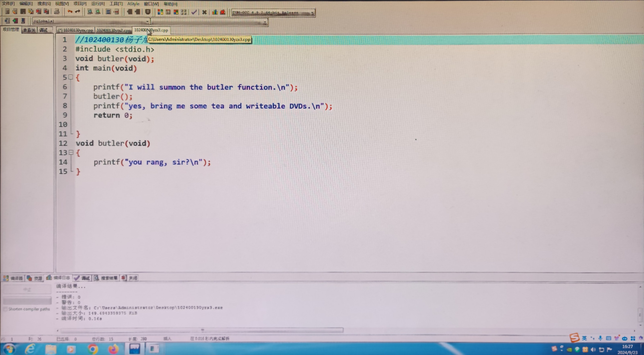Screen dimensions: 644x355
Task: Open the 运行[R] menu
Action: (x=98, y=4)
